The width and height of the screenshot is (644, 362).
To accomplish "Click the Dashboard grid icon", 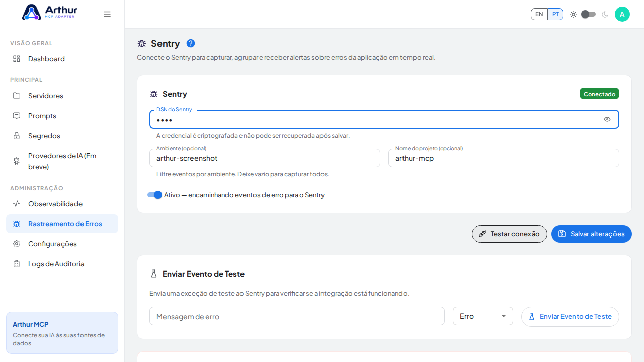I will coord(17,59).
